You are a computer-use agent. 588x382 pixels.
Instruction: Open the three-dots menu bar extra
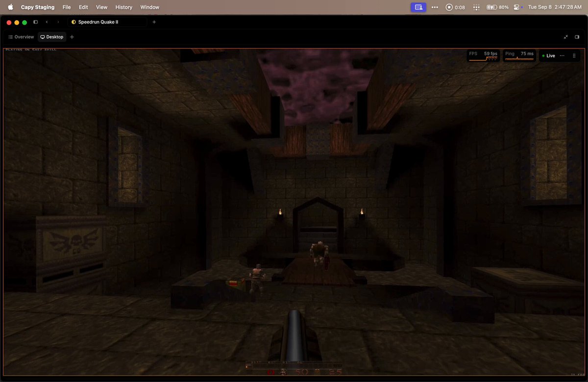point(435,7)
